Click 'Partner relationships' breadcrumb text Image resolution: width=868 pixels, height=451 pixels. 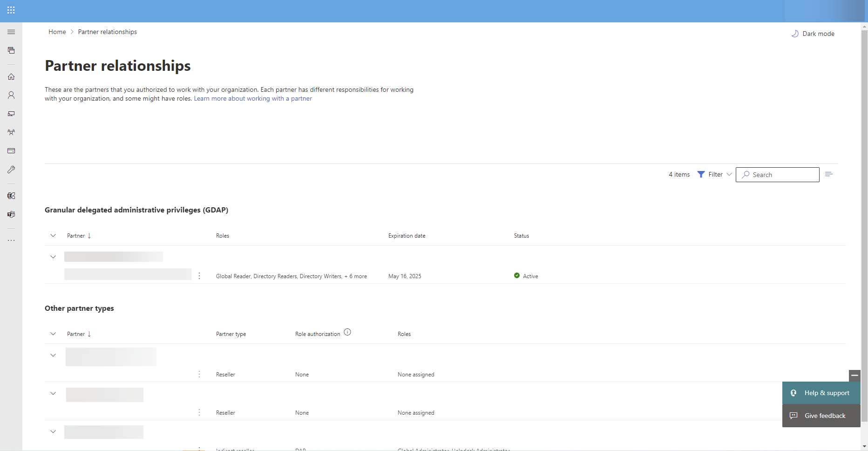pyautogui.click(x=108, y=32)
